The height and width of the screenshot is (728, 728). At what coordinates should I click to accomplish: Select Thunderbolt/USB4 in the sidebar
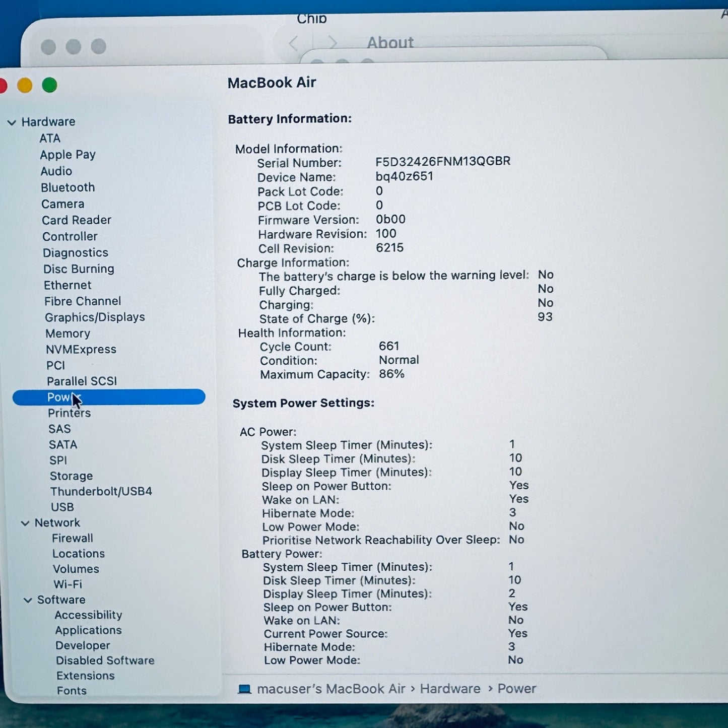[101, 491]
